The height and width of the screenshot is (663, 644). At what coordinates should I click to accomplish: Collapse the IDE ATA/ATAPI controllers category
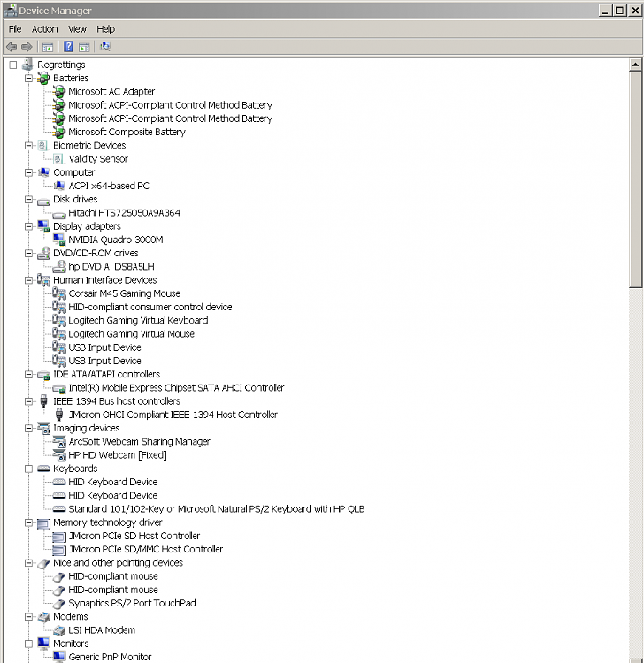click(x=28, y=375)
